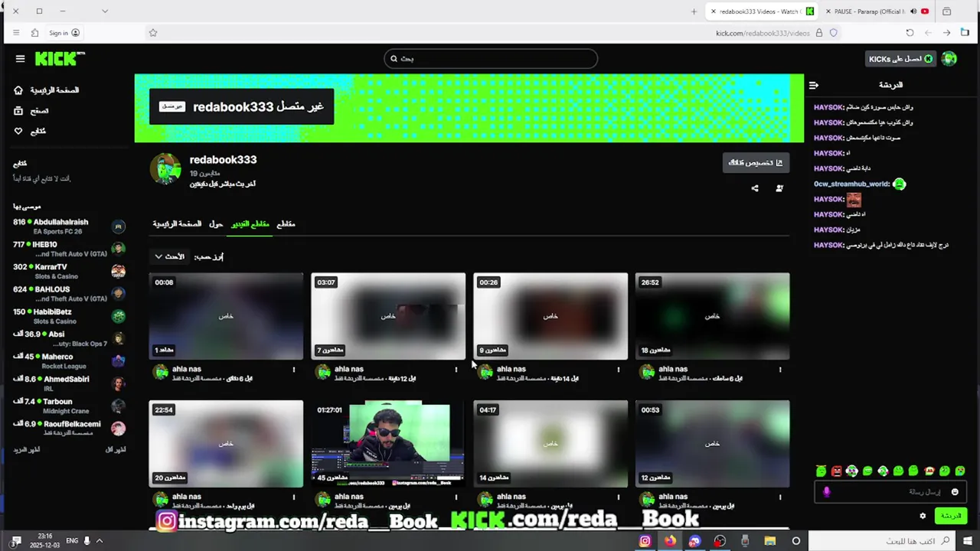Open recommended channel Abdullahalraish

click(69, 227)
